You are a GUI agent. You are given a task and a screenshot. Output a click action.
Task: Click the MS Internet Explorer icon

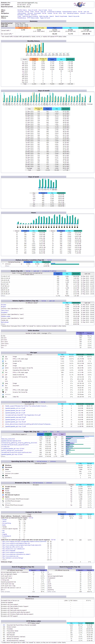[3, 495]
